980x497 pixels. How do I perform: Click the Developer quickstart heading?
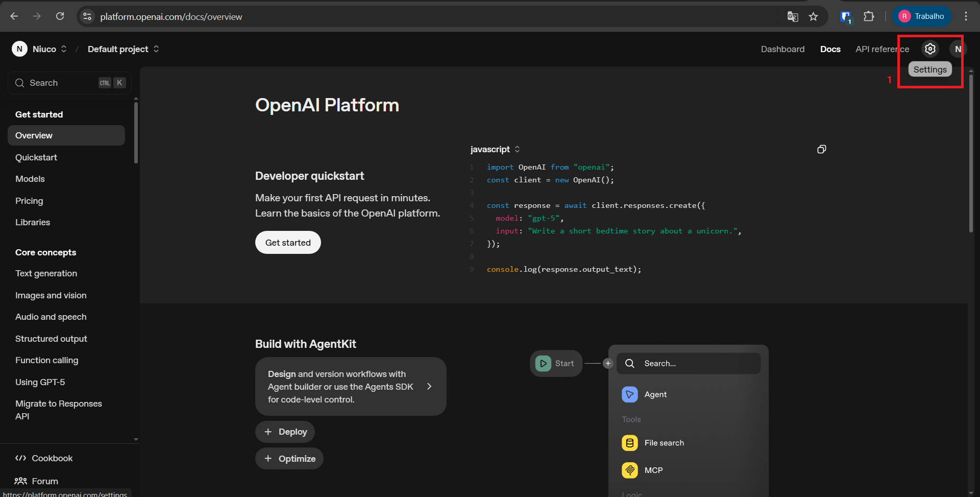click(x=309, y=176)
